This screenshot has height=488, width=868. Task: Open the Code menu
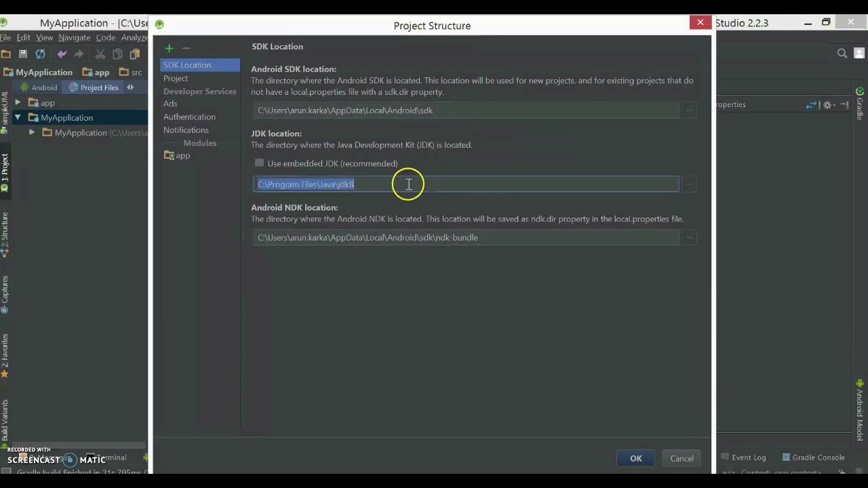pos(106,38)
